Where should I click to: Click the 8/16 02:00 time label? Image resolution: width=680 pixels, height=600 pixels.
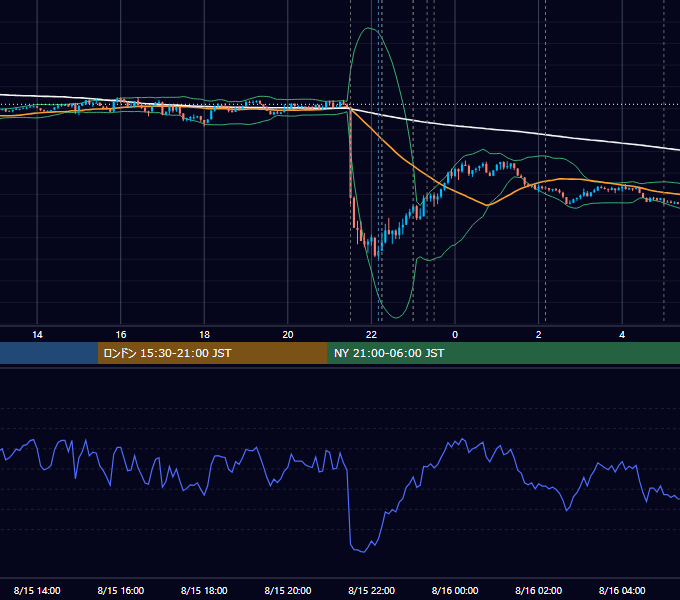pyautogui.click(x=539, y=590)
